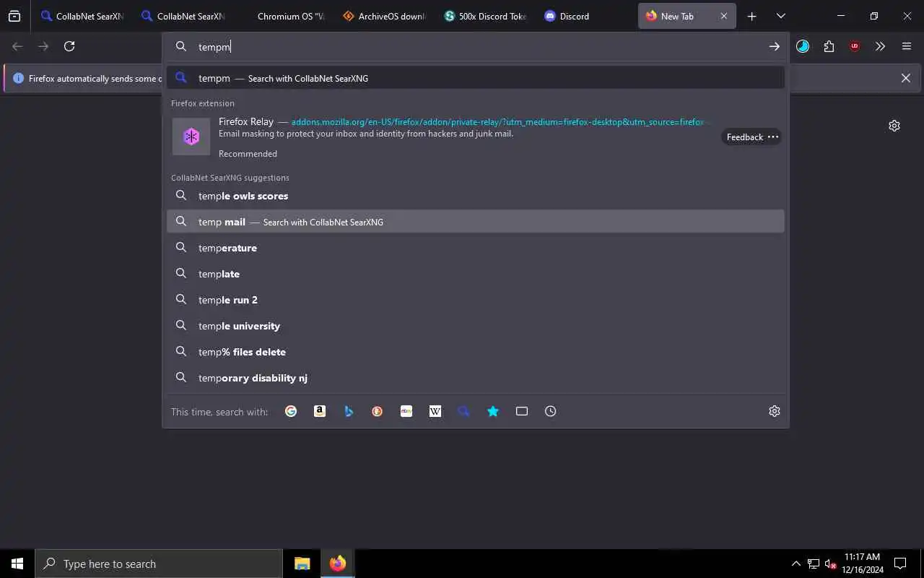Search with Bing engine icon
The image size is (924, 578).
(349, 411)
